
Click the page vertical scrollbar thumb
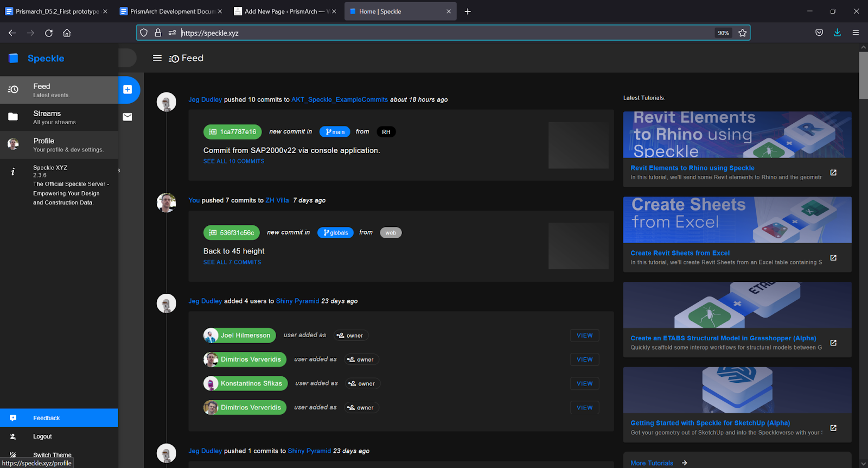tap(863, 75)
